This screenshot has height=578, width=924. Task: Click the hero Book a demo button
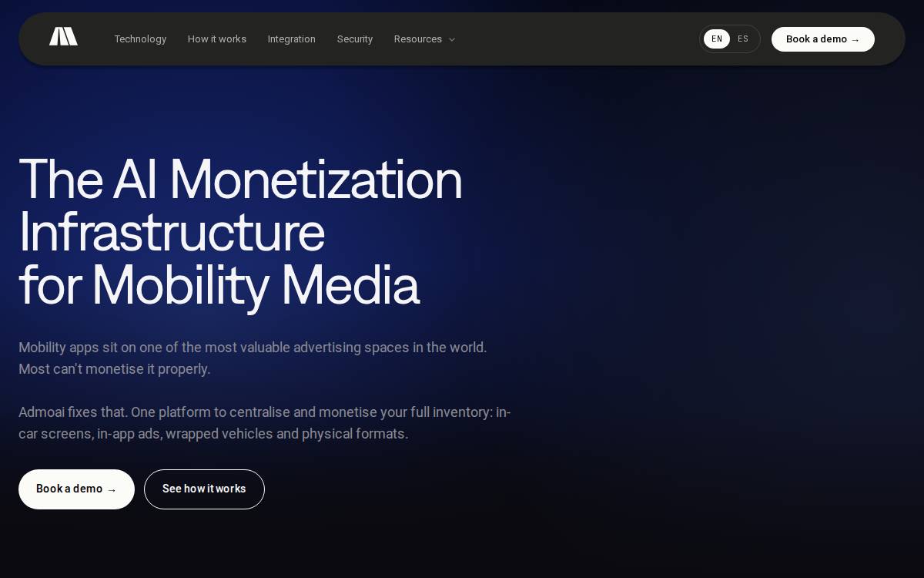(x=76, y=489)
